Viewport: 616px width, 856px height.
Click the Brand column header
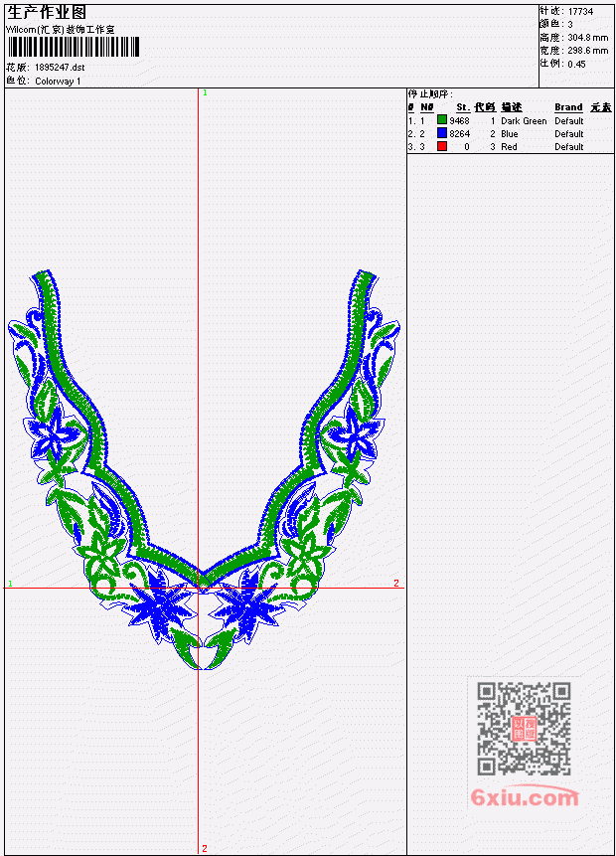click(x=568, y=107)
